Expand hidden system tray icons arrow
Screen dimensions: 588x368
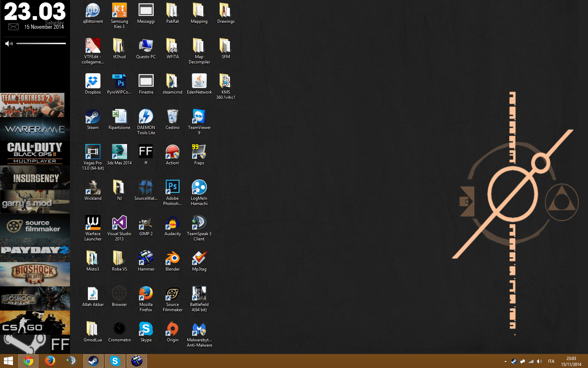(505, 361)
